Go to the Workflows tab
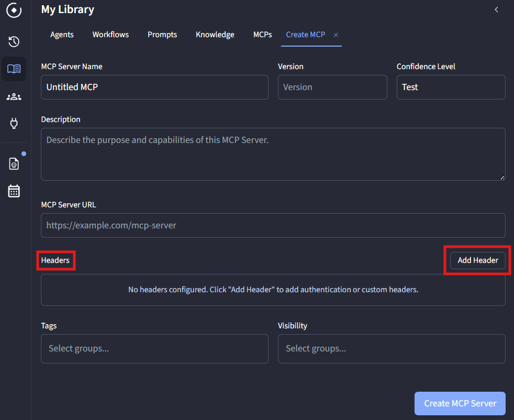The image size is (514, 420). (110, 35)
